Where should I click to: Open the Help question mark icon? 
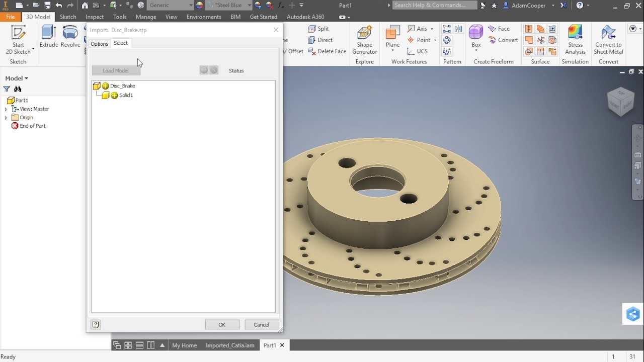580,5
